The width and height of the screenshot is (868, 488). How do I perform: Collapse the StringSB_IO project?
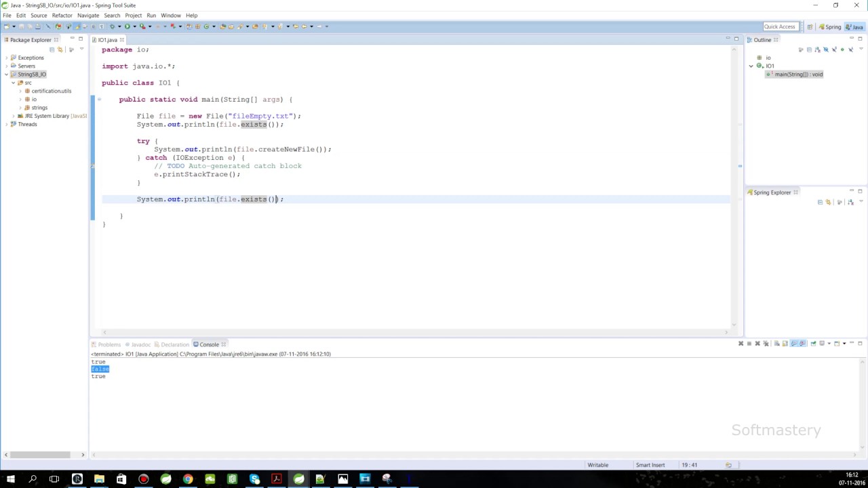point(6,75)
